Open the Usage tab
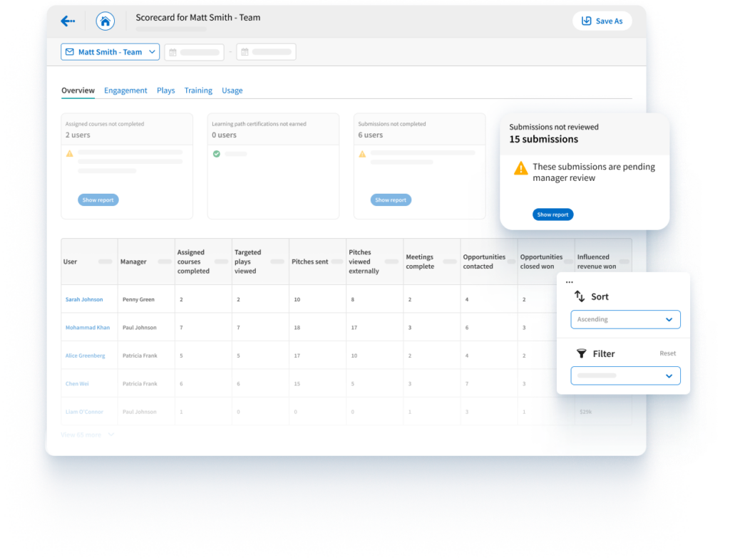 (232, 90)
